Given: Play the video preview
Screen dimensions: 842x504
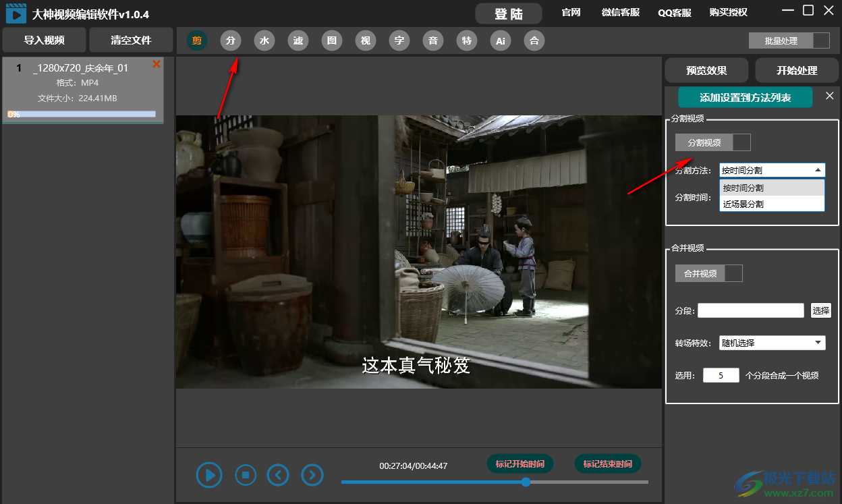Looking at the screenshot, I should 210,475.
